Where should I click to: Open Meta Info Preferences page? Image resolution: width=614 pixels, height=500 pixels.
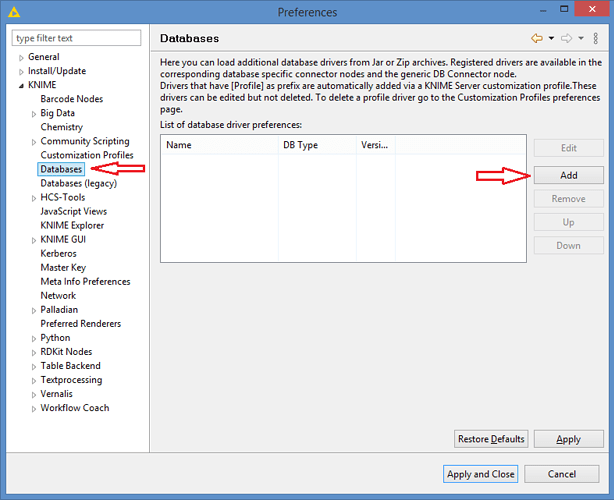point(85,282)
